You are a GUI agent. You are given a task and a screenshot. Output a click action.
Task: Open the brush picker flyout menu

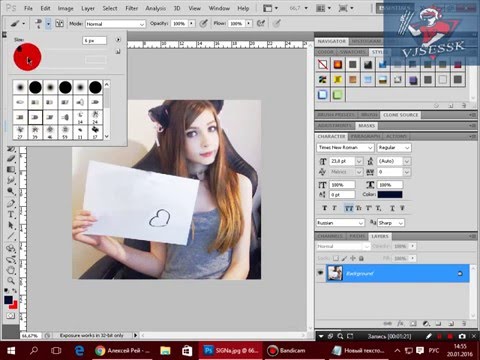(x=118, y=40)
